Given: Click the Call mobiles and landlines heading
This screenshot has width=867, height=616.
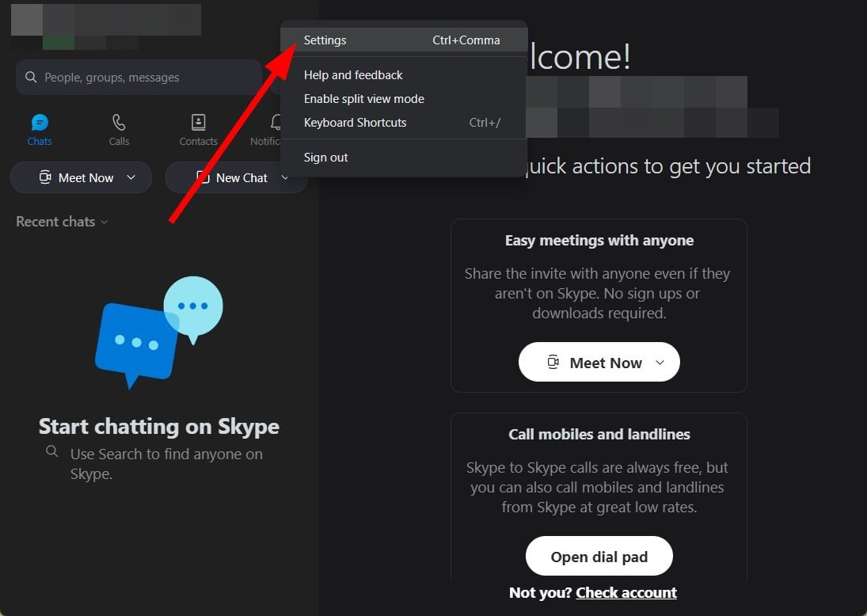Looking at the screenshot, I should (599, 435).
